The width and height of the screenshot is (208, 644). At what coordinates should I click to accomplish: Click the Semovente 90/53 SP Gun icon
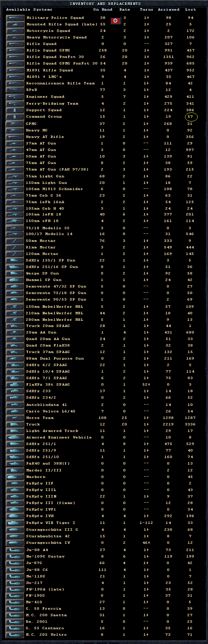click(15, 299)
